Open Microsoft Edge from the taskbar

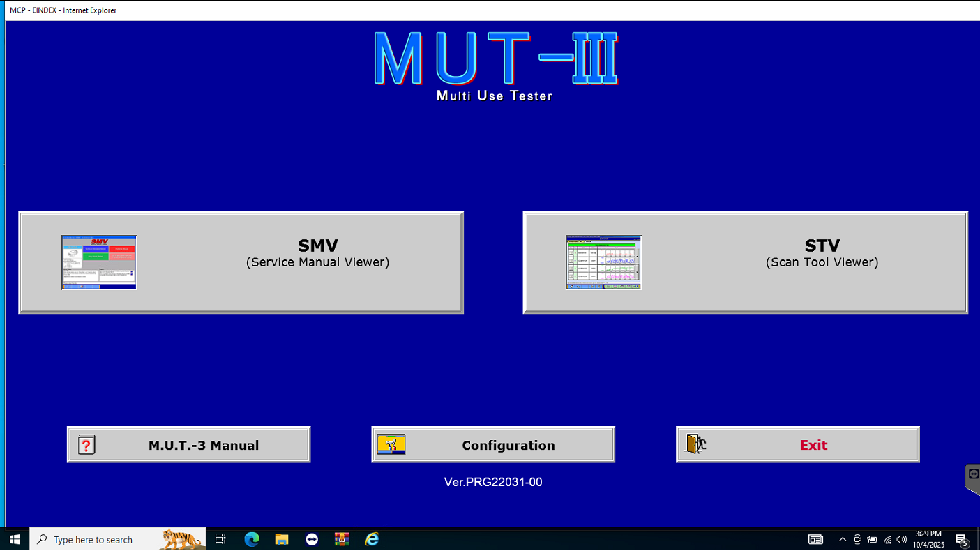click(251, 538)
